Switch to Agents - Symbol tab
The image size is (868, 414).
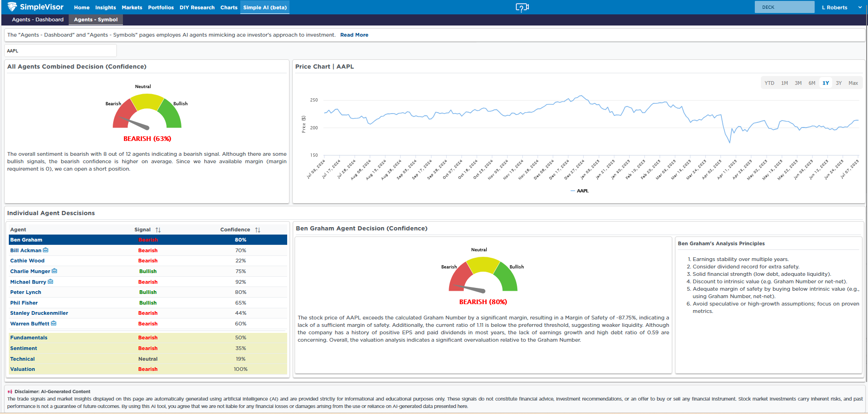96,19
